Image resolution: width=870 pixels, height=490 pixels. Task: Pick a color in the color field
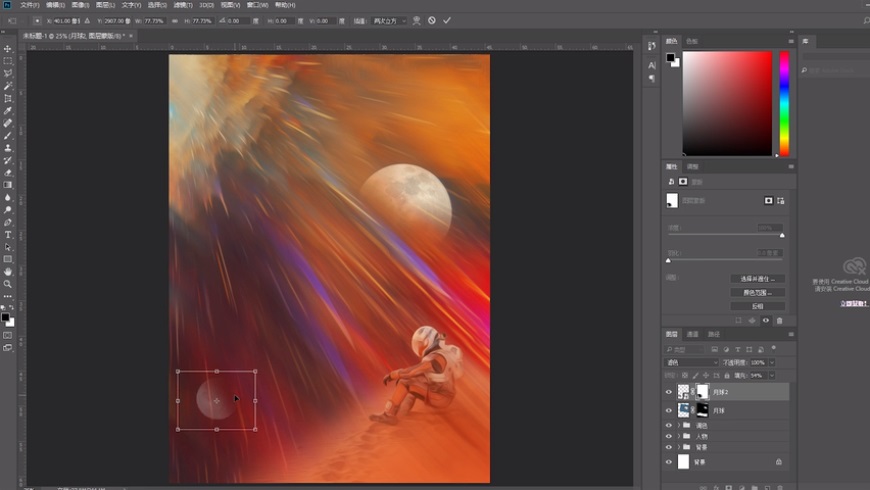pyautogui.click(x=727, y=104)
